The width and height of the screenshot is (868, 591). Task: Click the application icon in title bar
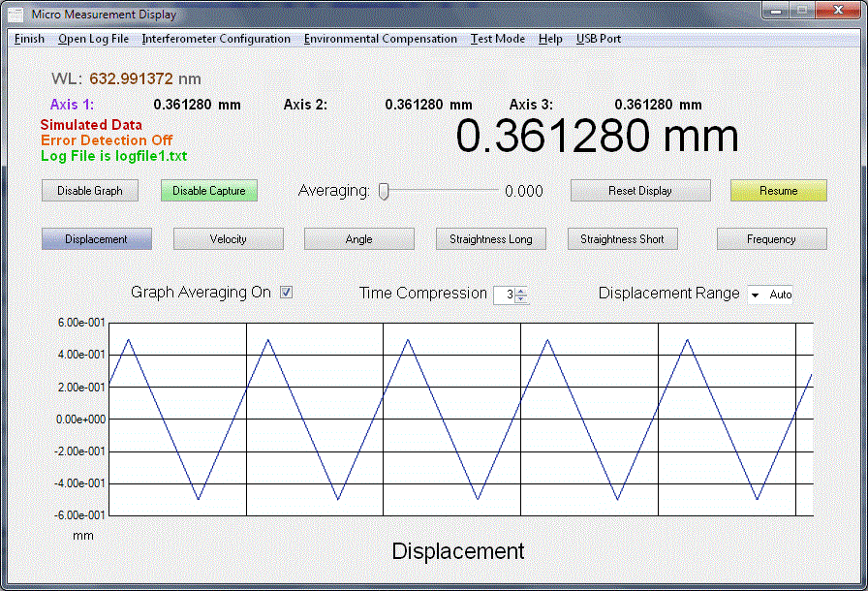(x=16, y=15)
